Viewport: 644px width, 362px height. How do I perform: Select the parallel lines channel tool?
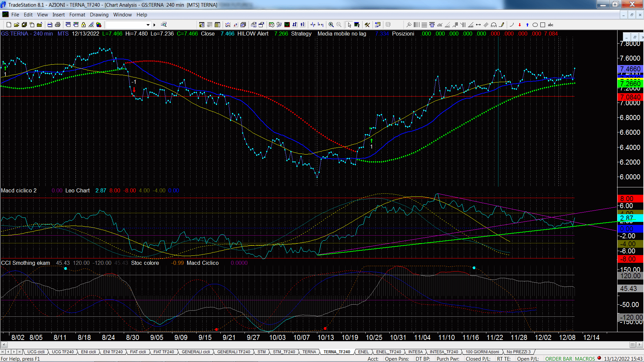click(486, 25)
